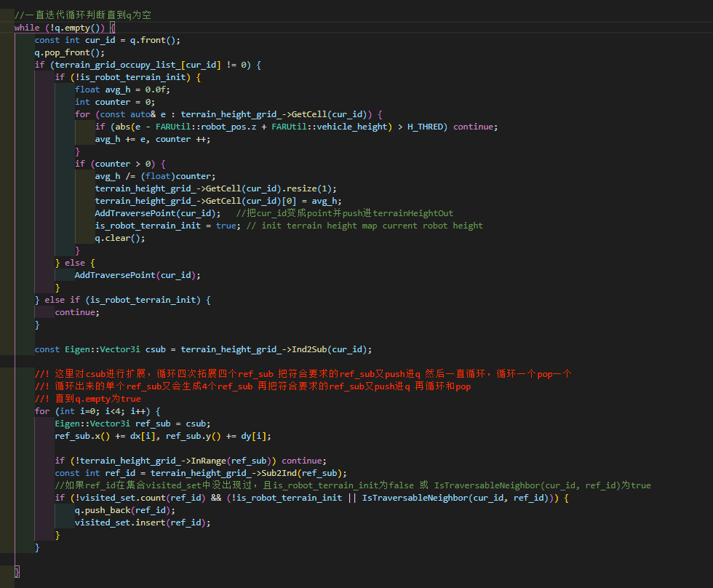The height and width of the screenshot is (588, 713).
Task: Click 'H_THRED' constant in abs condition
Action: [x=425, y=127]
